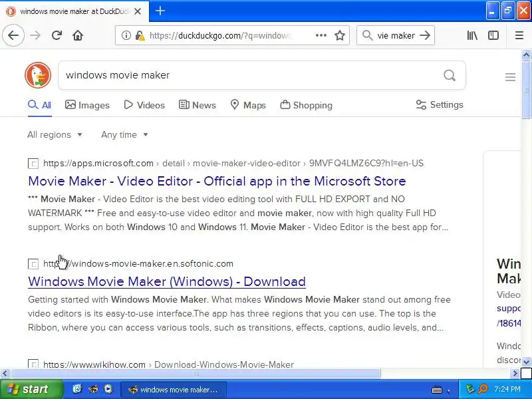This screenshot has width=532, height=399.
Task: Click the vertical scrollbar thumb
Action: tap(526, 90)
